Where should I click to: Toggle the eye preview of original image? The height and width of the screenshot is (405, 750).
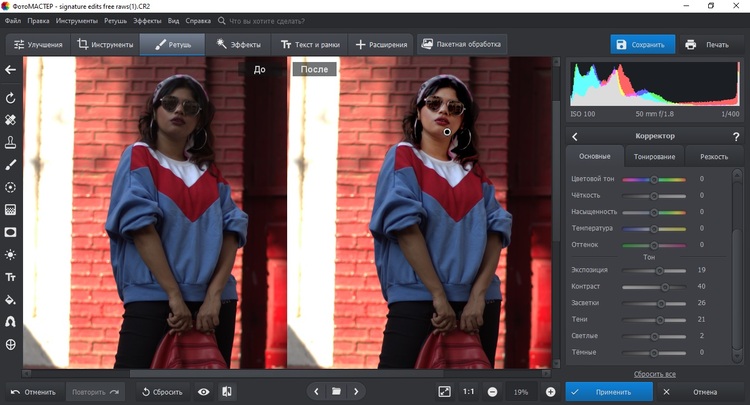pyautogui.click(x=204, y=391)
